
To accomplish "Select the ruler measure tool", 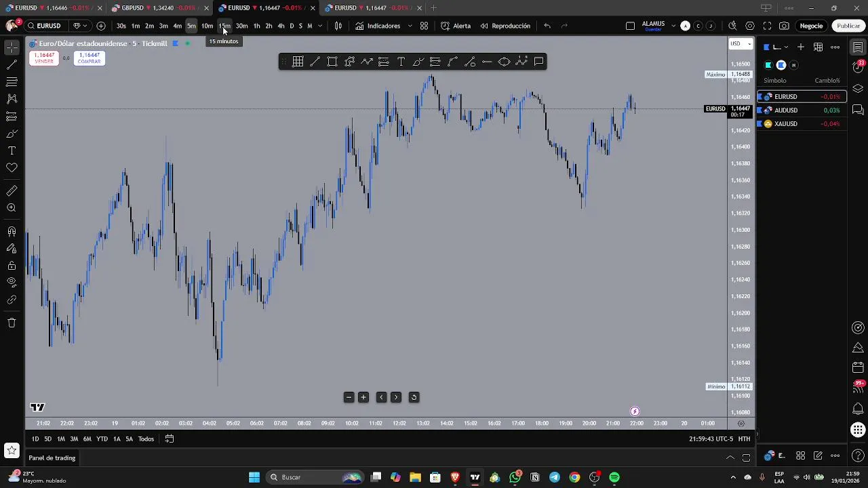I will pos(12,191).
